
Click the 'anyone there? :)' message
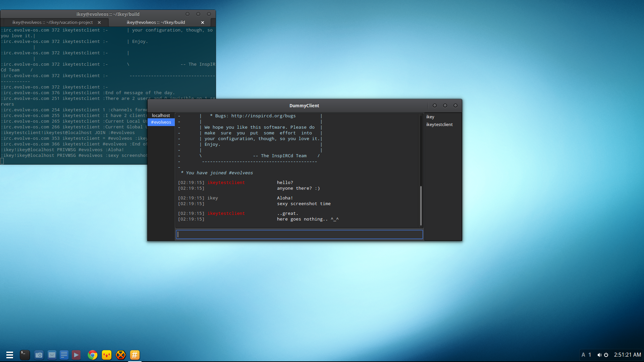[299, 188]
